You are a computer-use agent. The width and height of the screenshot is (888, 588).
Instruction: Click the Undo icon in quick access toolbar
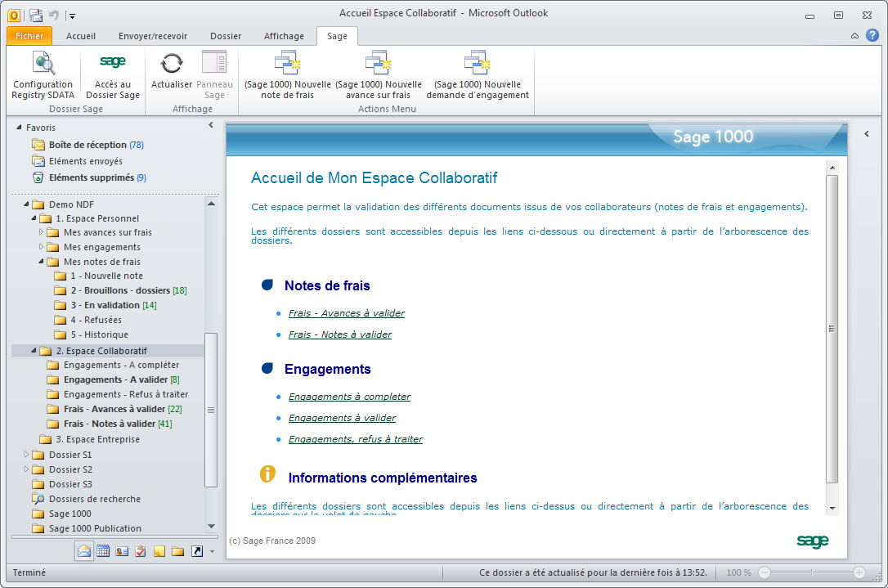pyautogui.click(x=54, y=16)
